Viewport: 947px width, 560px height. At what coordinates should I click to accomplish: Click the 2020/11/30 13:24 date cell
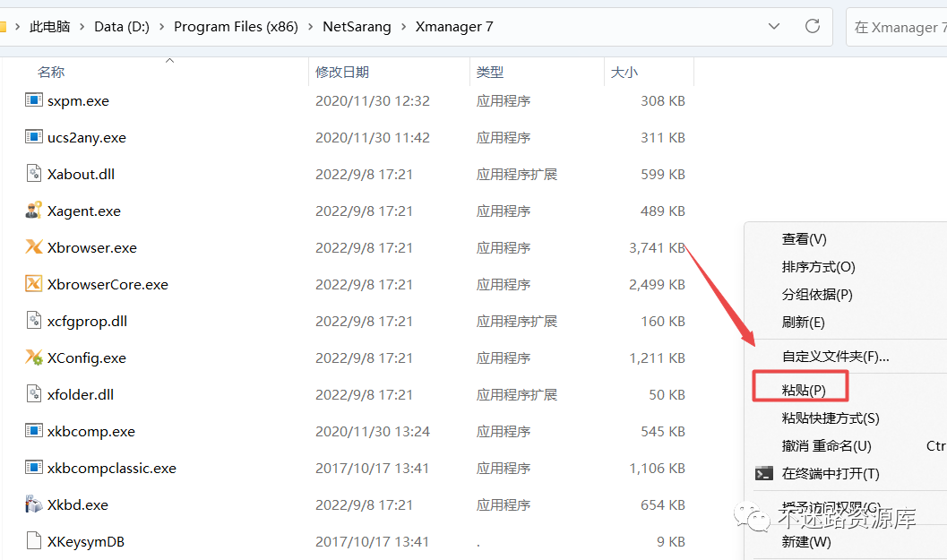pyautogui.click(x=373, y=432)
